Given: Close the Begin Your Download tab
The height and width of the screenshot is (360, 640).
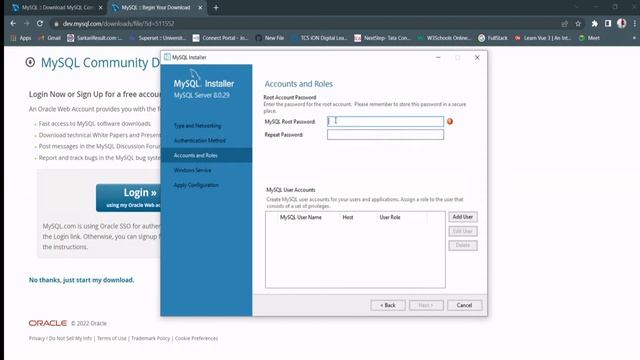Looking at the screenshot, I should click(200, 7).
